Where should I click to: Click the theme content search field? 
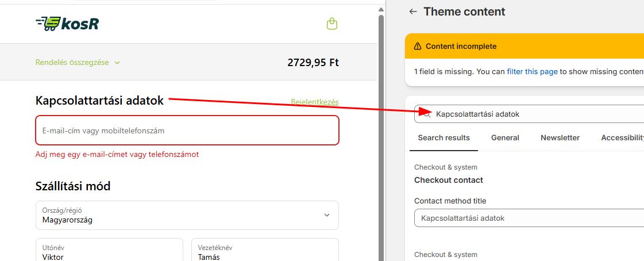(x=534, y=114)
